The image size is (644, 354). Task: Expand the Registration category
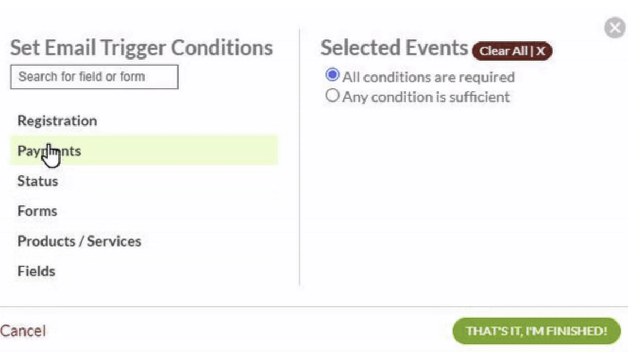[x=57, y=121]
